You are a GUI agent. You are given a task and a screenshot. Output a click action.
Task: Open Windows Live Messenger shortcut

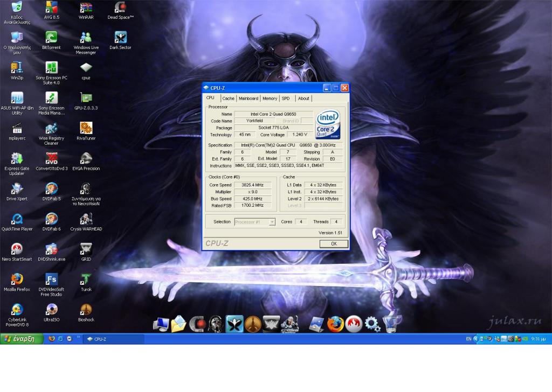(86, 43)
